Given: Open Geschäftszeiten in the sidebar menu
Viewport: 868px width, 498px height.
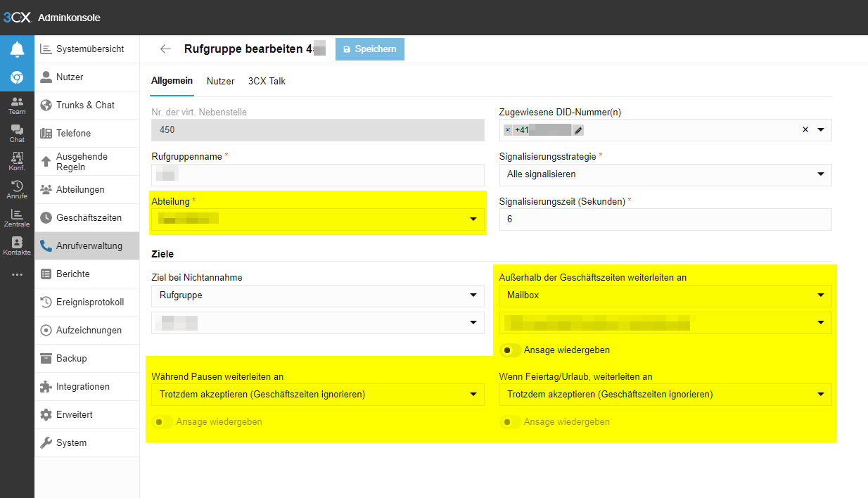Looking at the screenshot, I should pos(87,218).
